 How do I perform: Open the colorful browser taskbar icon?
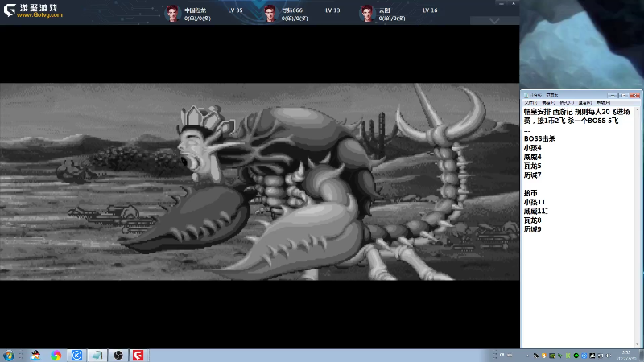pyautogui.click(x=56, y=356)
